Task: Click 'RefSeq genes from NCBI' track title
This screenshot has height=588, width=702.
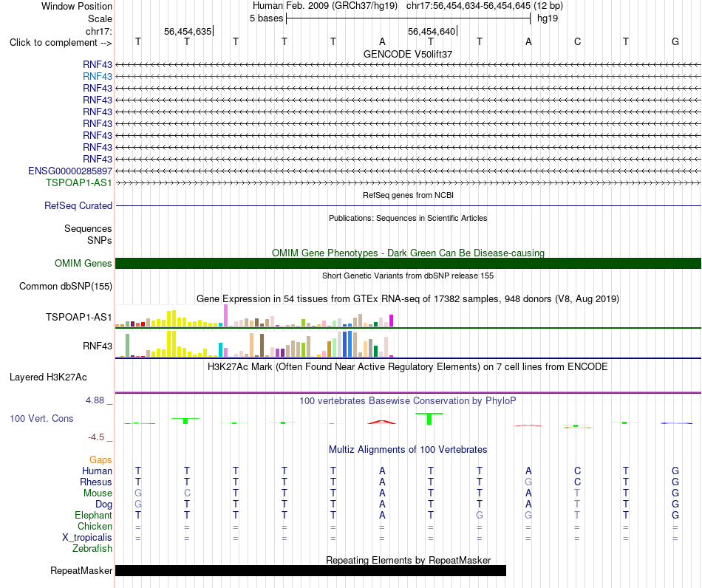Action: click(408, 196)
